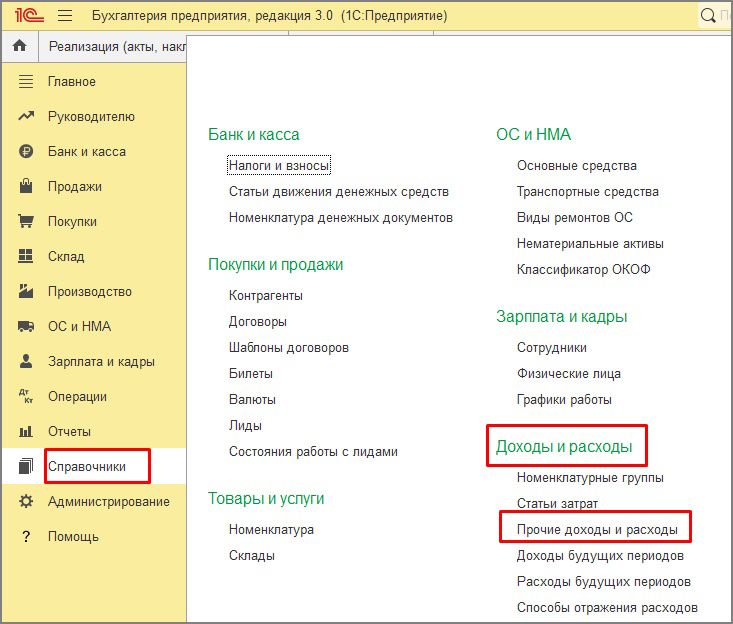Image resolution: width=733 pixels, height=624 pixels.
Task: Click the Продажи shopping bag icon
Action: pos(26,186)
